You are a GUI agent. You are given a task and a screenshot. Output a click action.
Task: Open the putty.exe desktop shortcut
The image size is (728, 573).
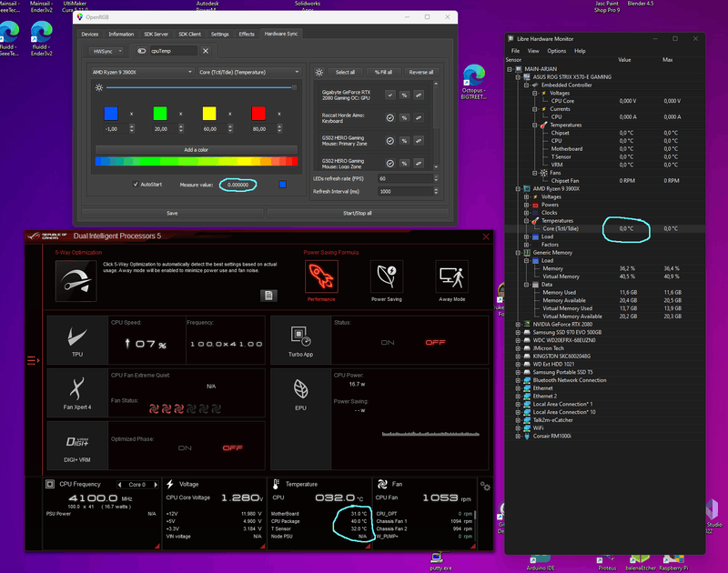[440, 561]
